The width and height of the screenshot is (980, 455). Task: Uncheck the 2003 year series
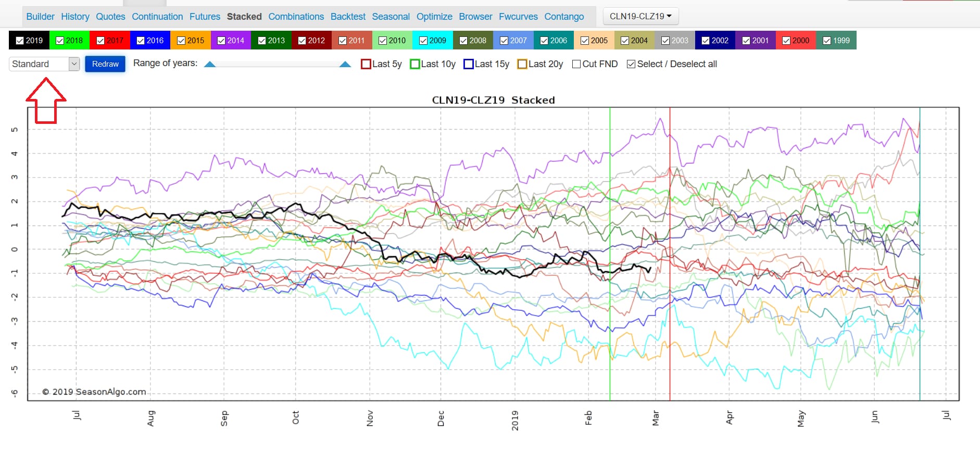pyautogui.click(x=665, y=41)
